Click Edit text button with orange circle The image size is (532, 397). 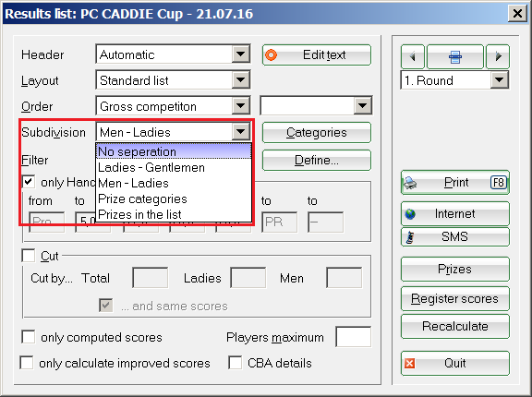[317, 54]
